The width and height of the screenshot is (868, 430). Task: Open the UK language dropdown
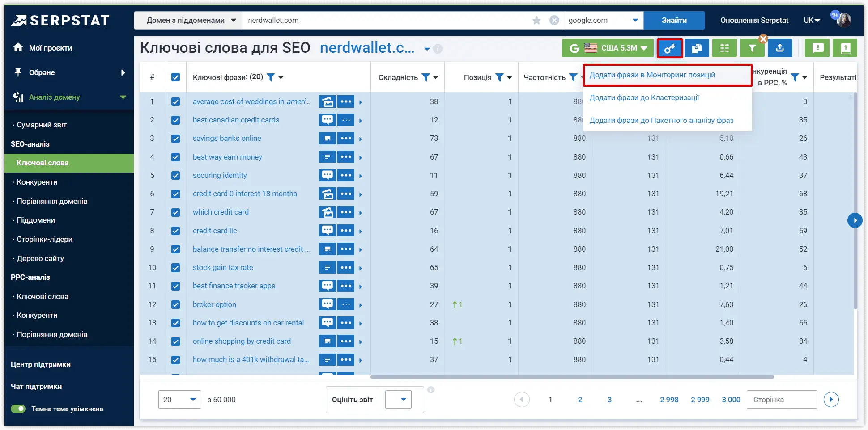812,20
